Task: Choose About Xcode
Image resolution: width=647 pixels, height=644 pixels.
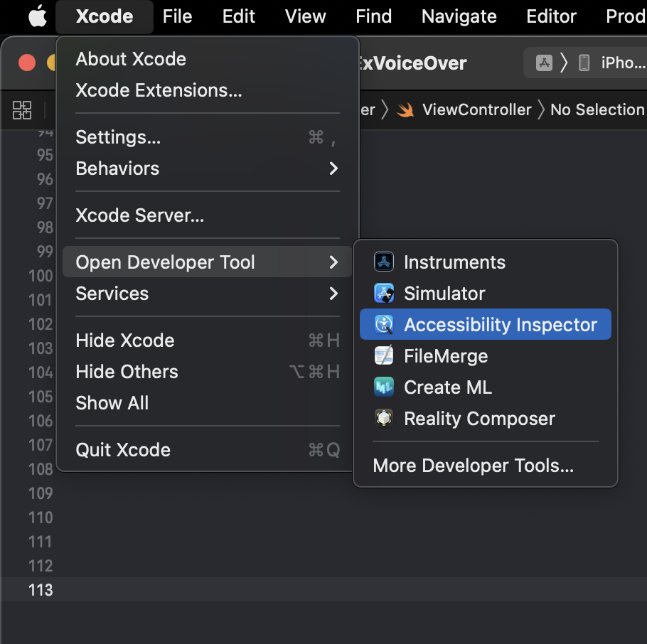Action: tap(208, 59)
